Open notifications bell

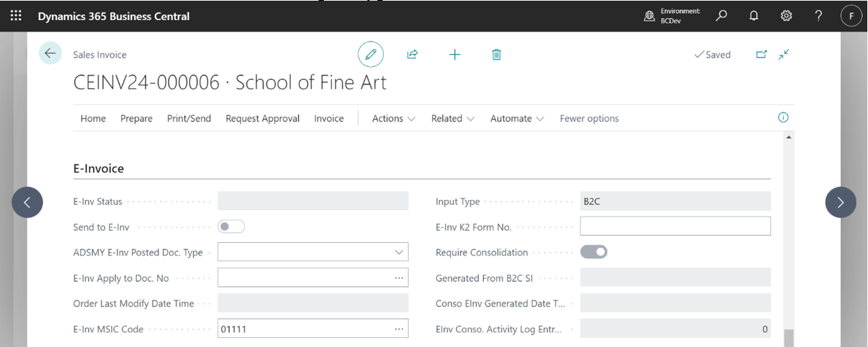(753, 15)
